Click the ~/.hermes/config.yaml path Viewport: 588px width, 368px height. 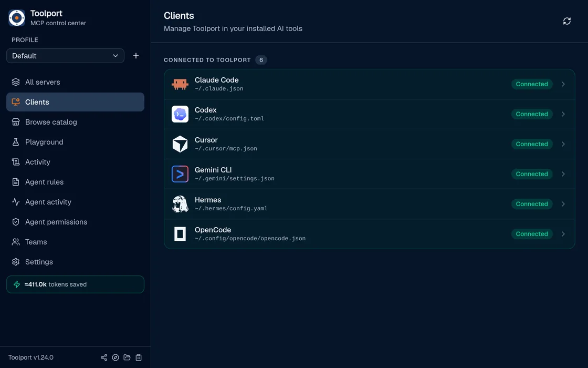pyautogui.click(x=231, y=208)
